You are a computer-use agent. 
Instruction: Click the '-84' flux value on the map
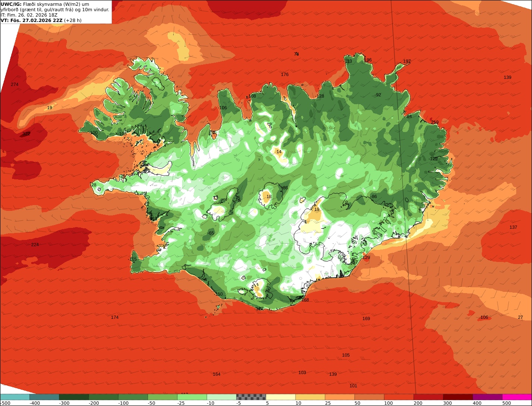[x=408, y=116]
